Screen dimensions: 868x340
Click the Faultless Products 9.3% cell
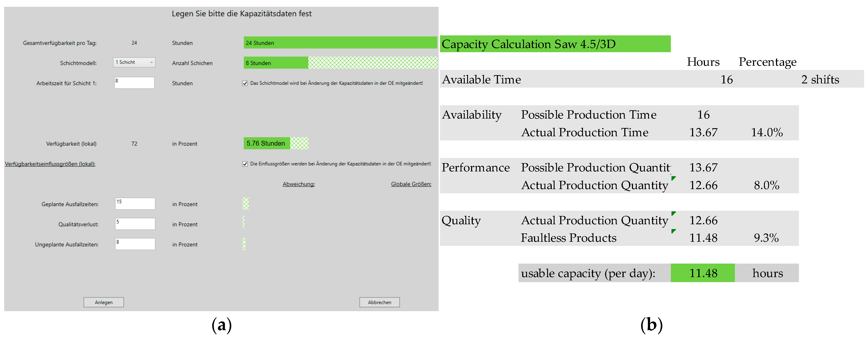[x=766, y=238]
